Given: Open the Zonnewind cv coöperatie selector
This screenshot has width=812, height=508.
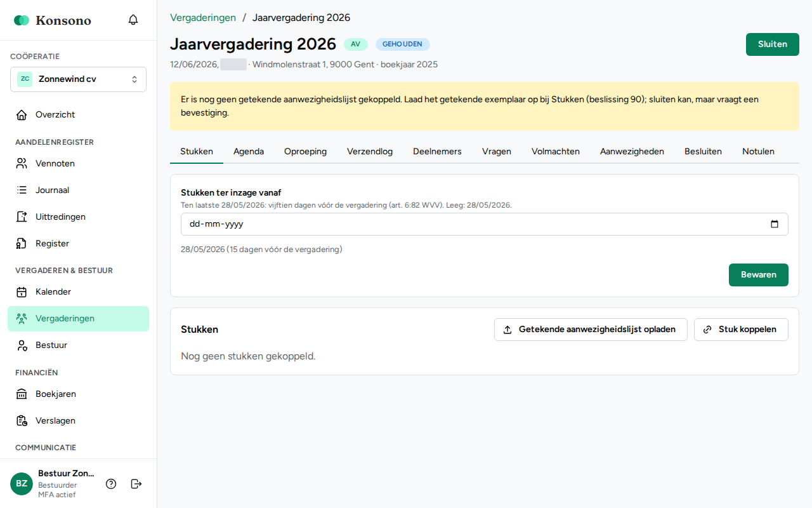Looking at the screenshot, I should point(78,79).
